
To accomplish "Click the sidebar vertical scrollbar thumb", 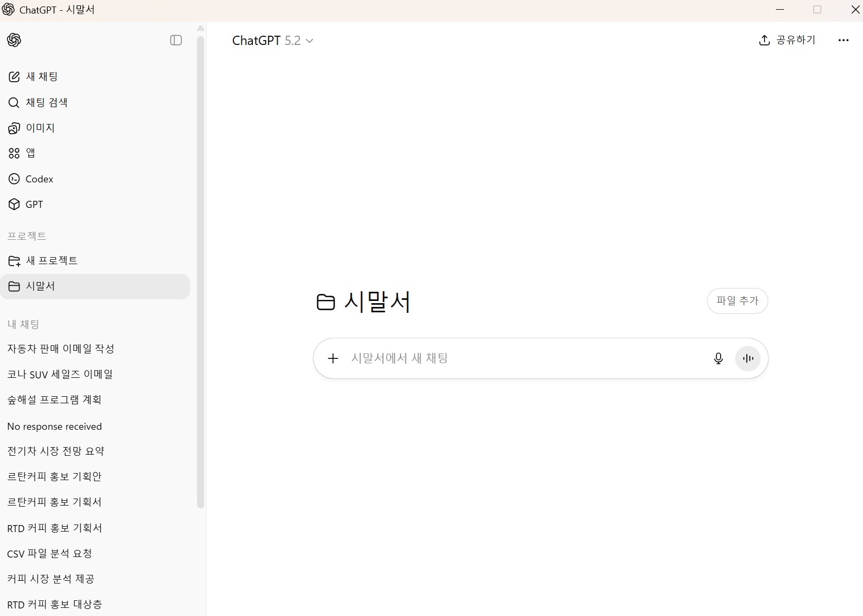I will click(x=200, y=272).
